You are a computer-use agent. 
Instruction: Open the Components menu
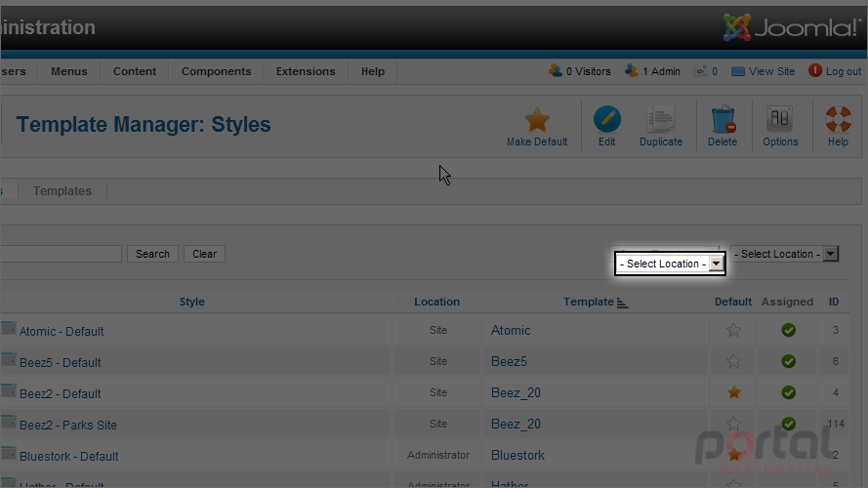tap(217, 71)
